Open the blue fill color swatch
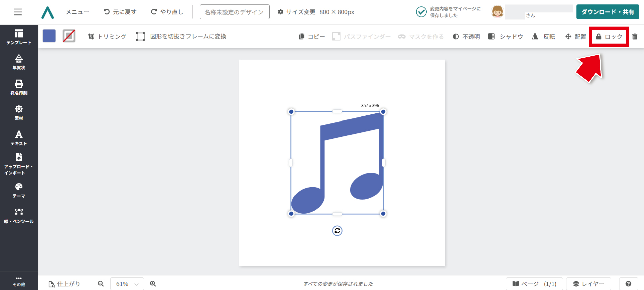Viewport: 644px width, 290px height. [49, 36]
